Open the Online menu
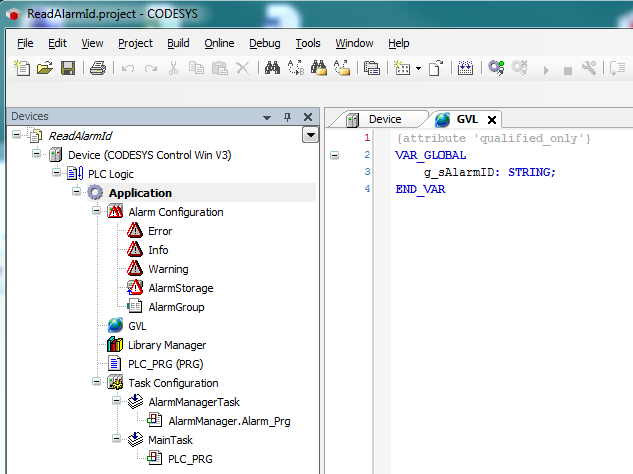633x474 pixels. (x=219, y=43)
